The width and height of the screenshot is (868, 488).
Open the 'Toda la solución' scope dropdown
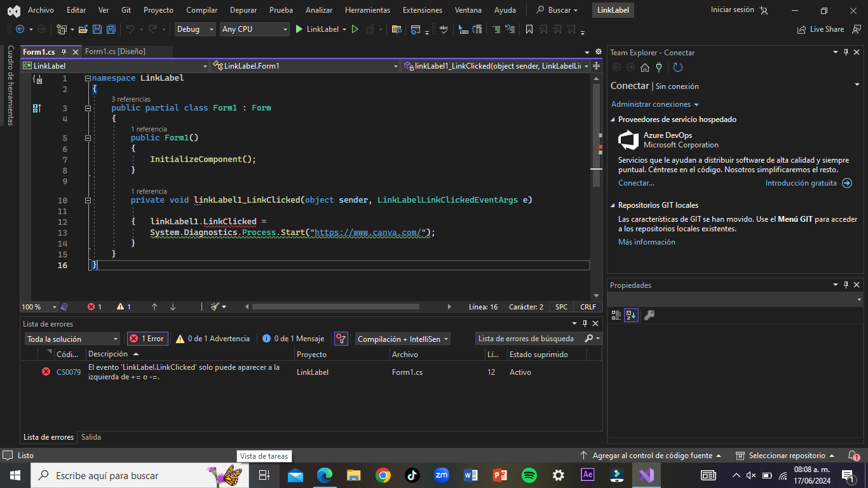click(72, 339)
